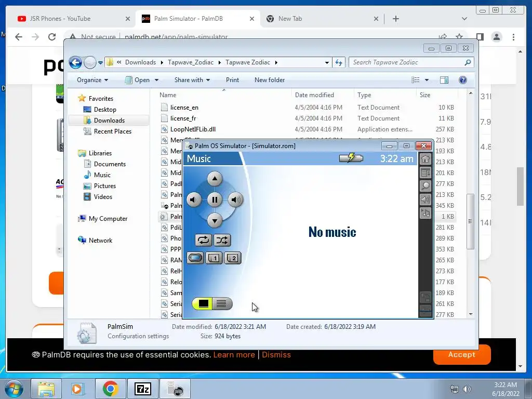The height and width of the screenshot is (399, 532).
Task: Open Videos library
Action: [x=103, y=197]
